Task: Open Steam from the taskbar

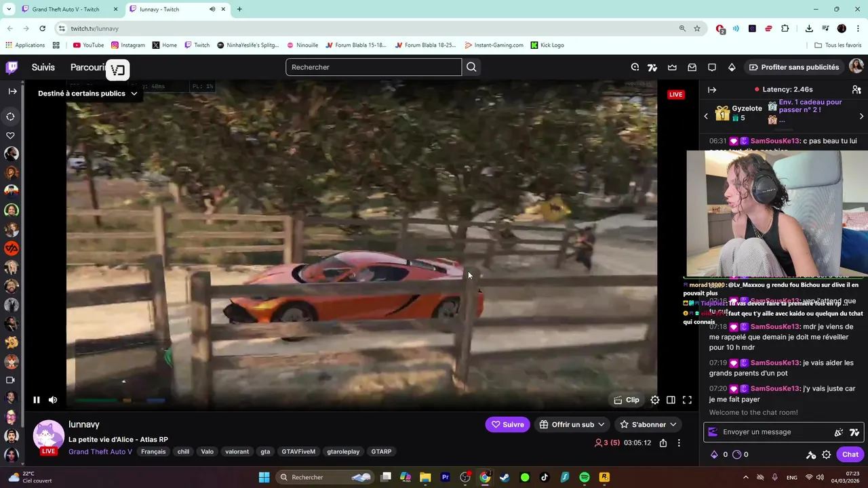Action: click(505, 477)
